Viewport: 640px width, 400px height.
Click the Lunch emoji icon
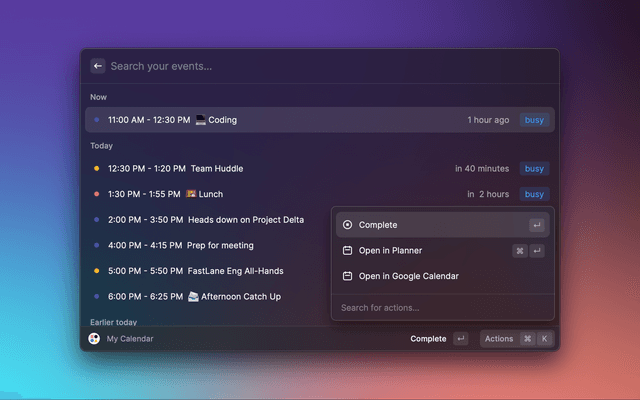tap(191, 194)
